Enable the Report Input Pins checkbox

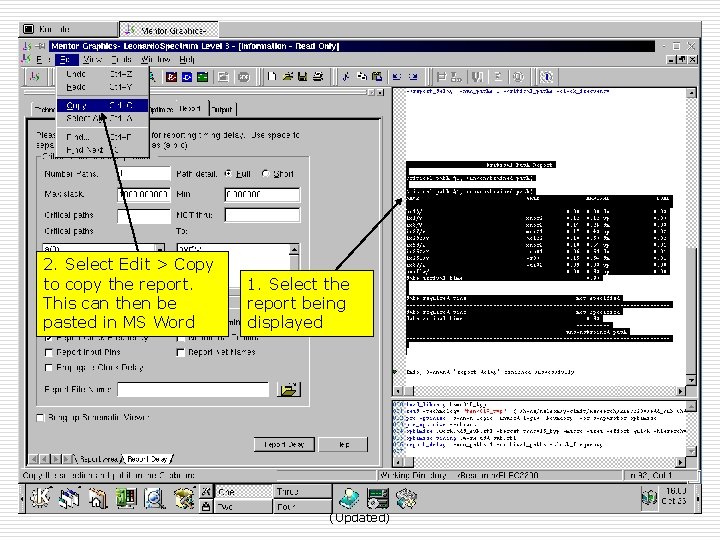[x=49, y=353]
